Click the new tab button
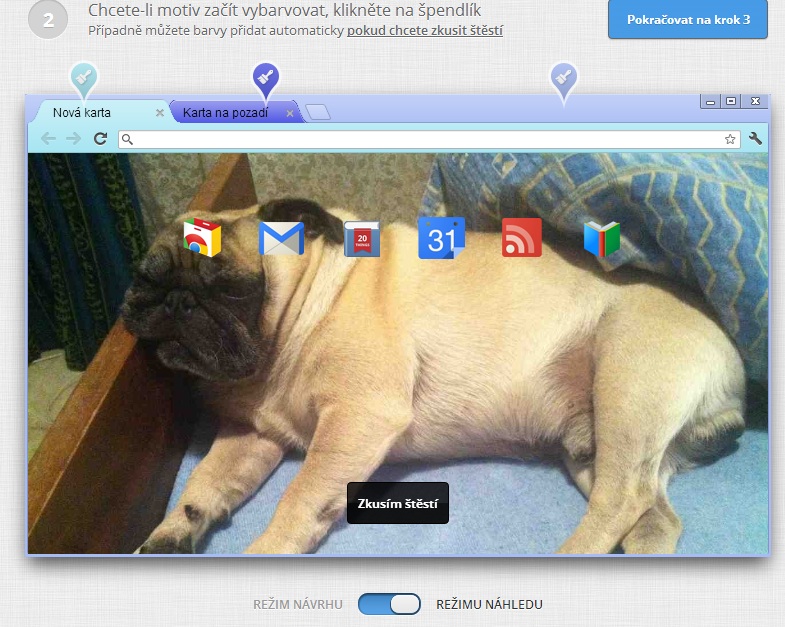Image resolution: width=785 pixels, height=627 pixels. click(x=318, y=112)
